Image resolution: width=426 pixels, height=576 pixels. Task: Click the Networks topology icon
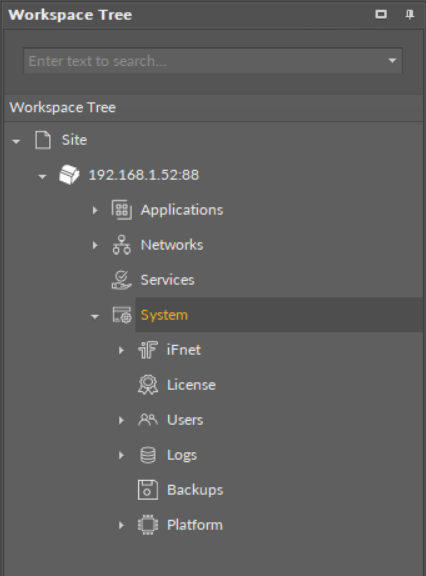[122, 245]
